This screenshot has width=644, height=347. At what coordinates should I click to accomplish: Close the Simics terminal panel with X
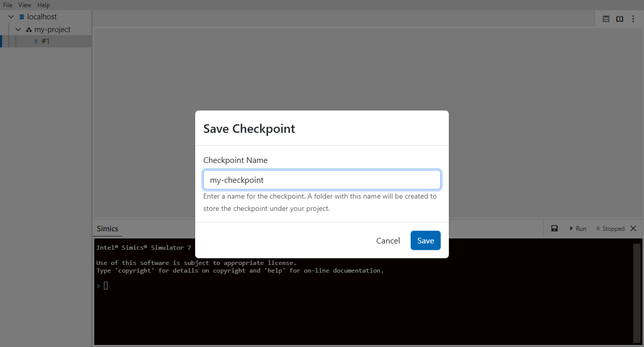tap(633, 228)
